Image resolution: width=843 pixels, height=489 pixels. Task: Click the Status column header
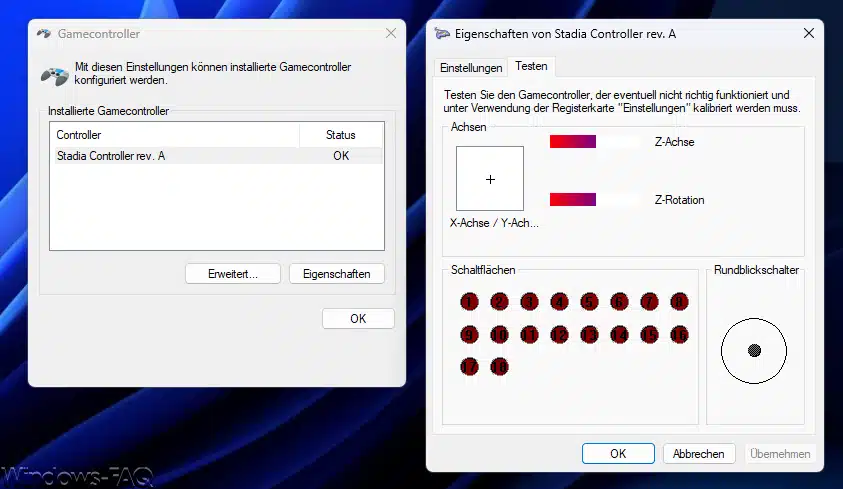coord(341,135)
